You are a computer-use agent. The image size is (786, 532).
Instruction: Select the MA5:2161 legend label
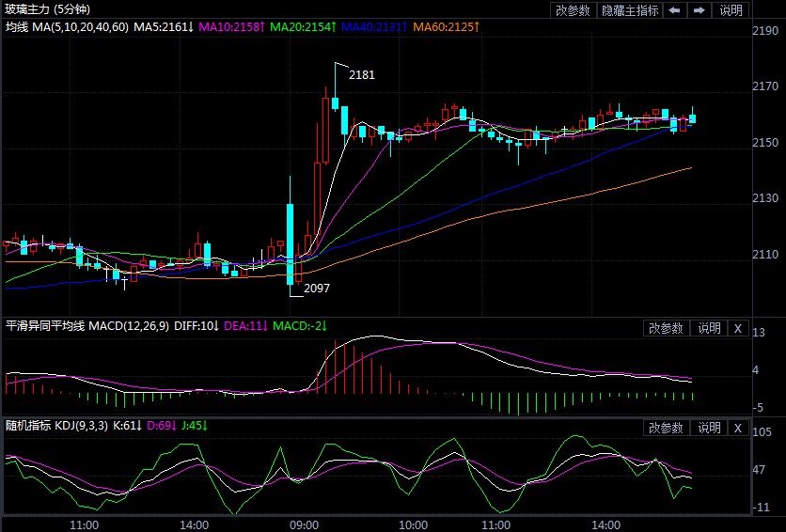(x=164, y=27)
